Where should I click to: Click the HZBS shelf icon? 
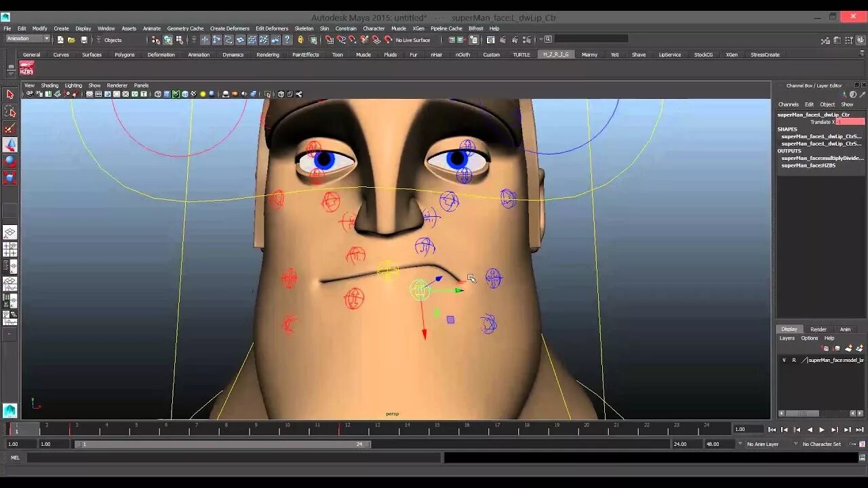pos(26,68)
